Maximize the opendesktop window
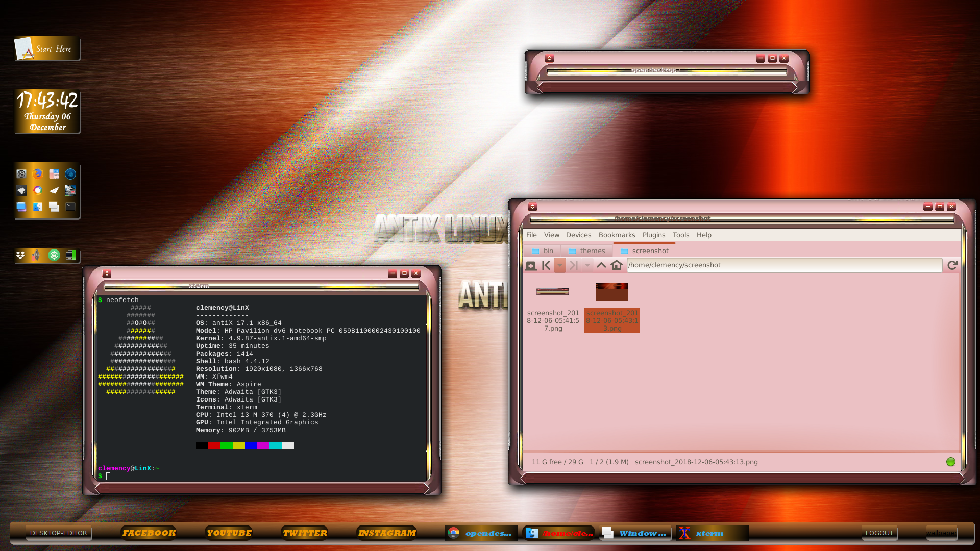The height and width of the screenshot is (551, 980). [772, 58]
